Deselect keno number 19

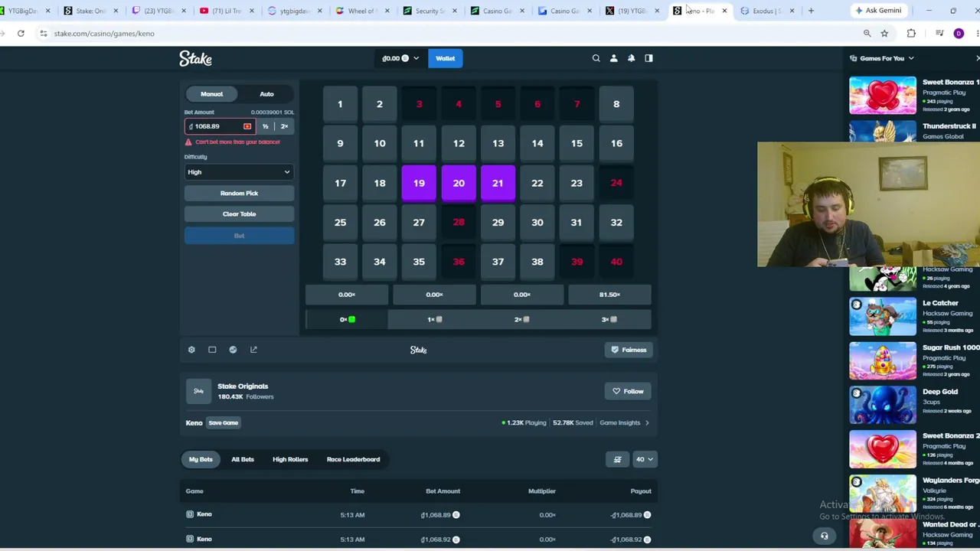pyautogui.click(x=419, y=183)
